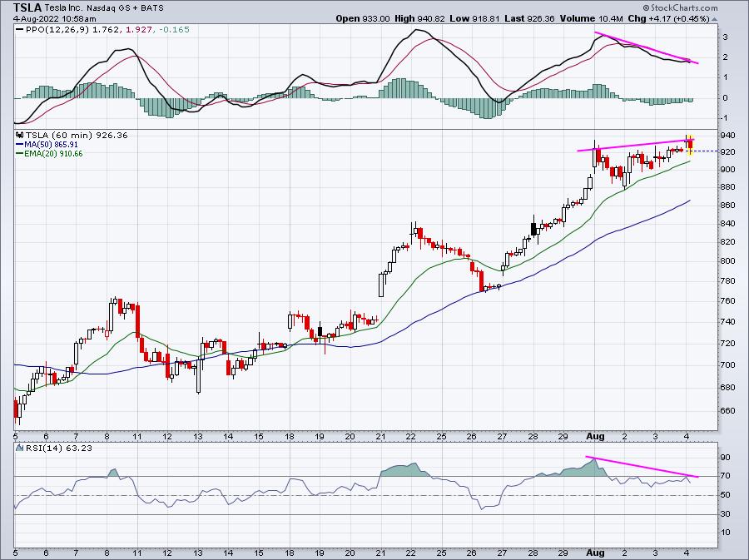Click the 940 label on the price axis

pyautogui.click(x=728, y=136)
